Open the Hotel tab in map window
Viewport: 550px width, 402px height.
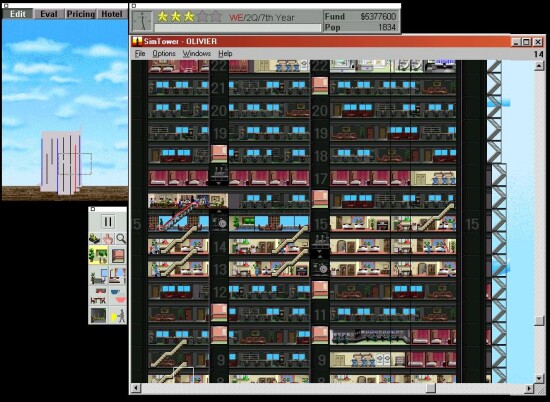(x=112, y=14)
